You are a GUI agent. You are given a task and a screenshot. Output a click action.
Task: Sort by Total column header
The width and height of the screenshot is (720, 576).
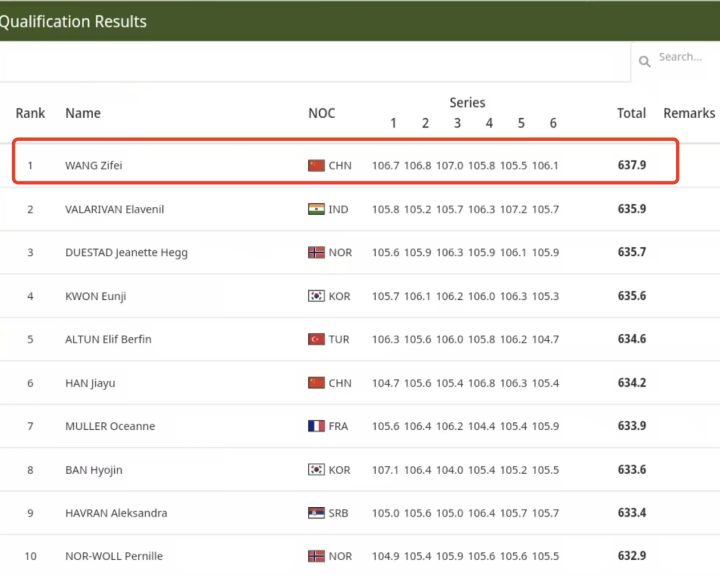tap(631, 113)
